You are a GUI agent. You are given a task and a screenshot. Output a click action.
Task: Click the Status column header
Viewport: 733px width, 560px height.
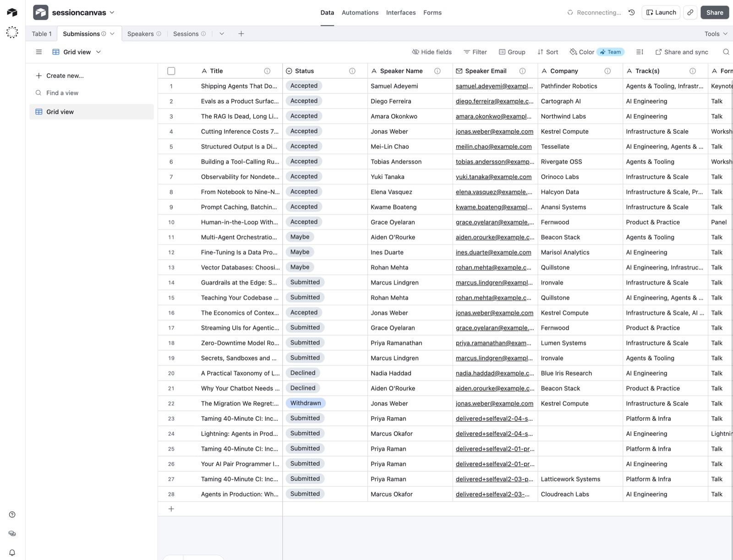point(325,71)
